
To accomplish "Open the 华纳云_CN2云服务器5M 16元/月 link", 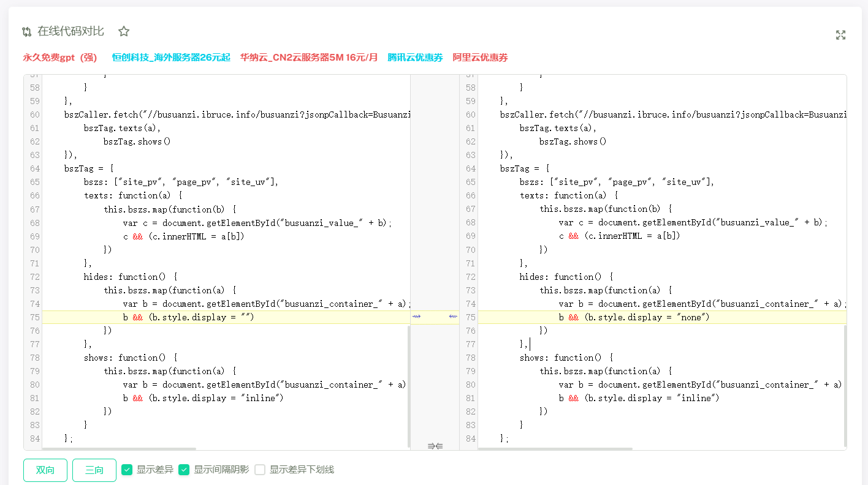I will pos(309,58).
